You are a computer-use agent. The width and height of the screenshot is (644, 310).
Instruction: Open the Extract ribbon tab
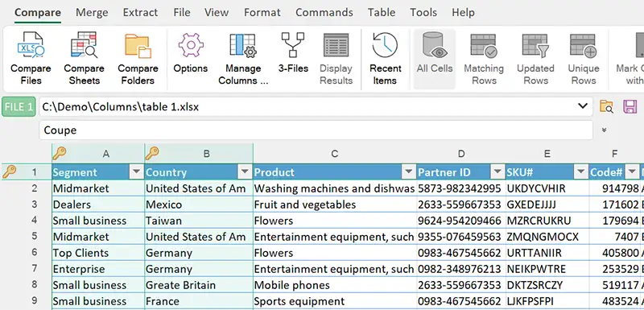pyautogui.click(x=140, y=13)
